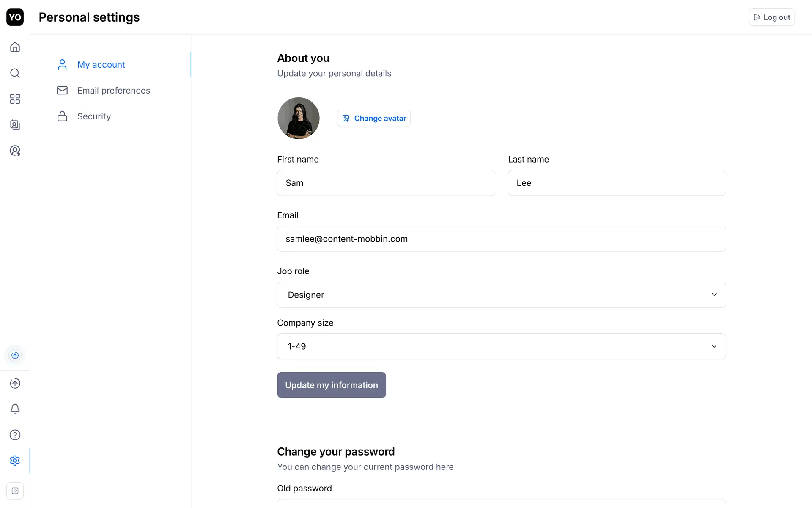The image size is (812, 508).
Task: Go to Email preferences section
Action: point(113,91)
